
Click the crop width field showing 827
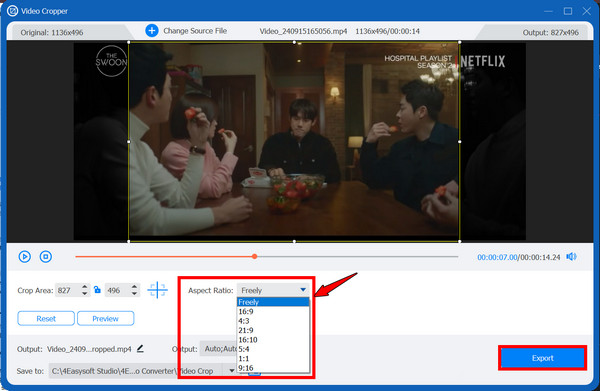pyautogui.click(x=68, y=290)
